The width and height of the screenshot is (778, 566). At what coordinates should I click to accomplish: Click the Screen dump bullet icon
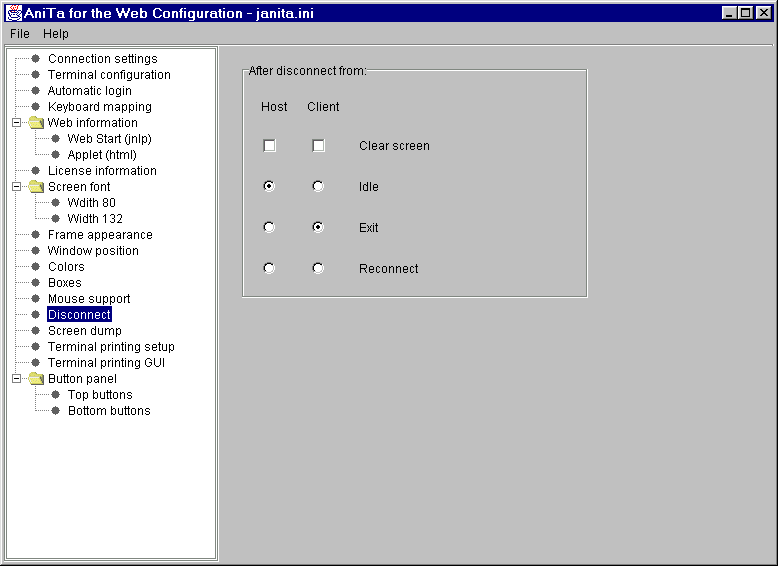36,331
